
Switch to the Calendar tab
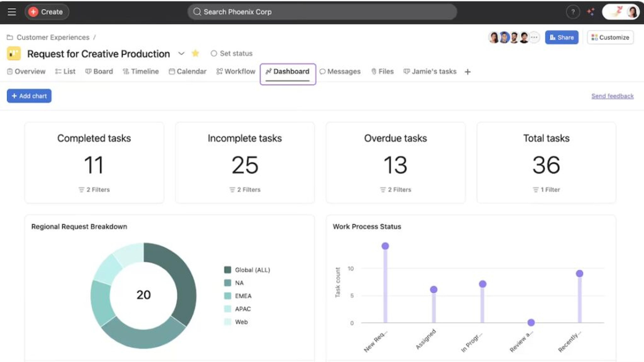[x=187, y=72]
